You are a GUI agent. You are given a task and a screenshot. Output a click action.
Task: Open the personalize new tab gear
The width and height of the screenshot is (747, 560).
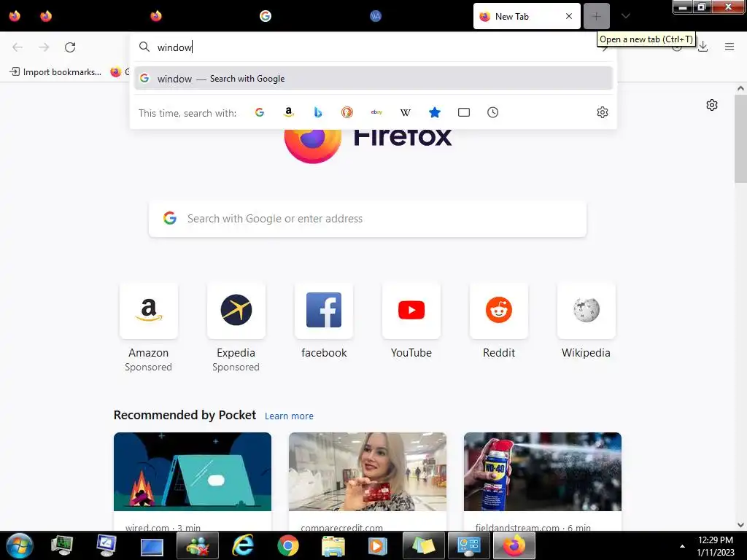[x=712, y=105]
